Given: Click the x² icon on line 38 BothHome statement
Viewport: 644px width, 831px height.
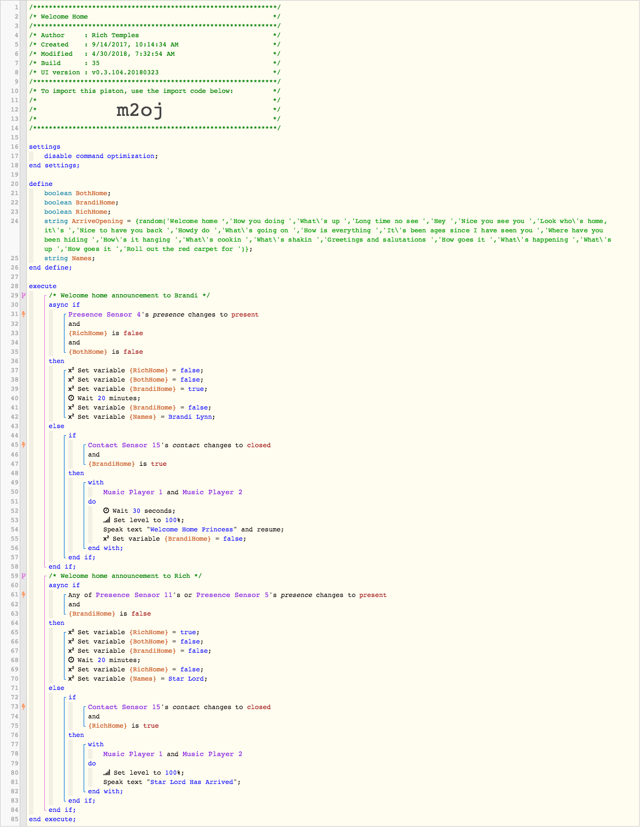Looking at the screenshot, I should [71, 379].
